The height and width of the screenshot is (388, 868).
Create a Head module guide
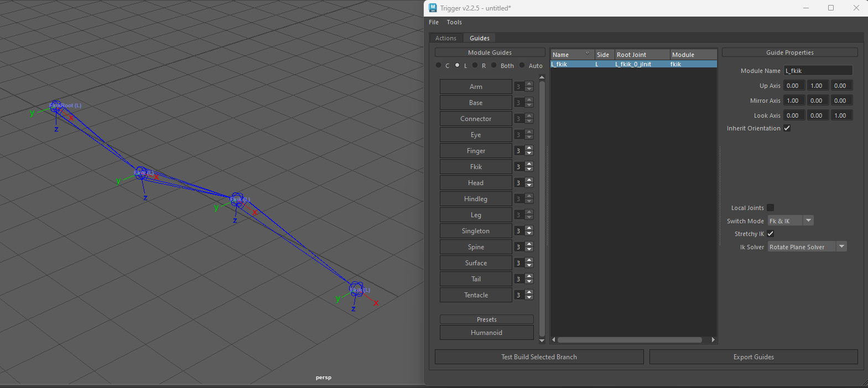476,183
